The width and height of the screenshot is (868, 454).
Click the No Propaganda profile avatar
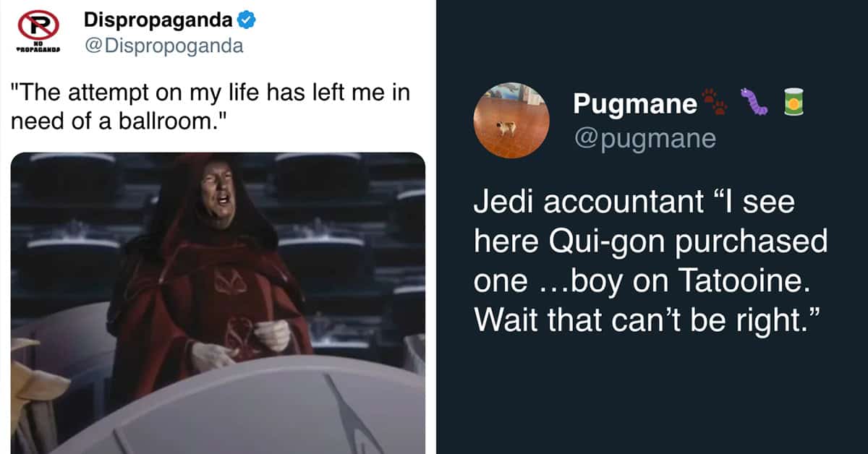coord(38,33)
